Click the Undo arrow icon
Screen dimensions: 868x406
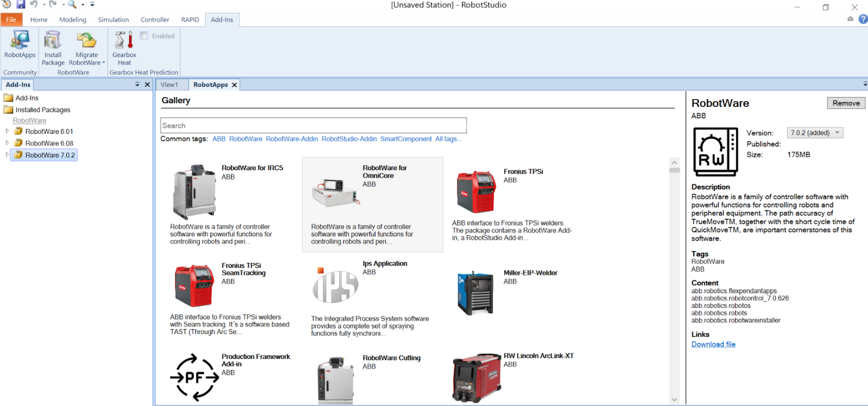click(x=34, y=4)
